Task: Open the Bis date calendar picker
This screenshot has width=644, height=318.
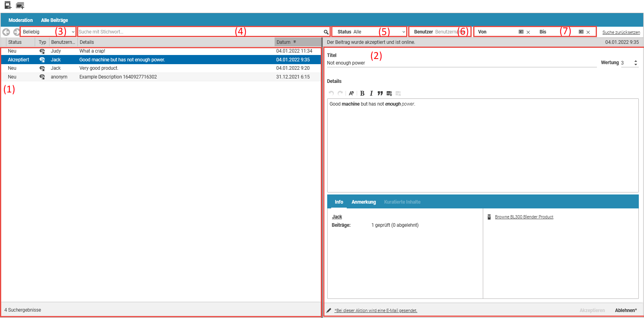Action: pos(581,32)
